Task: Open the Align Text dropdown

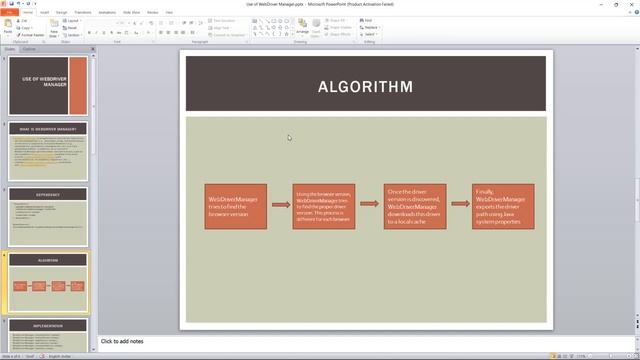Action: coord(220,28)
